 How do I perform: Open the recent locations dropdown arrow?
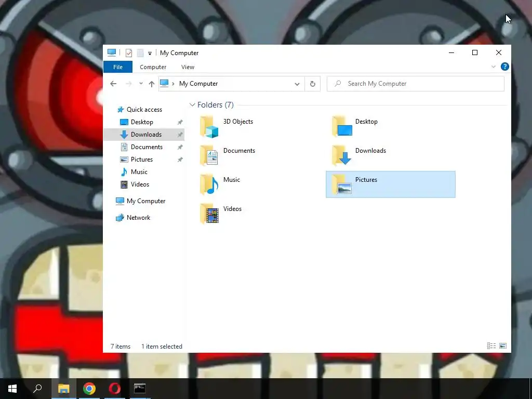click(141, 84)
